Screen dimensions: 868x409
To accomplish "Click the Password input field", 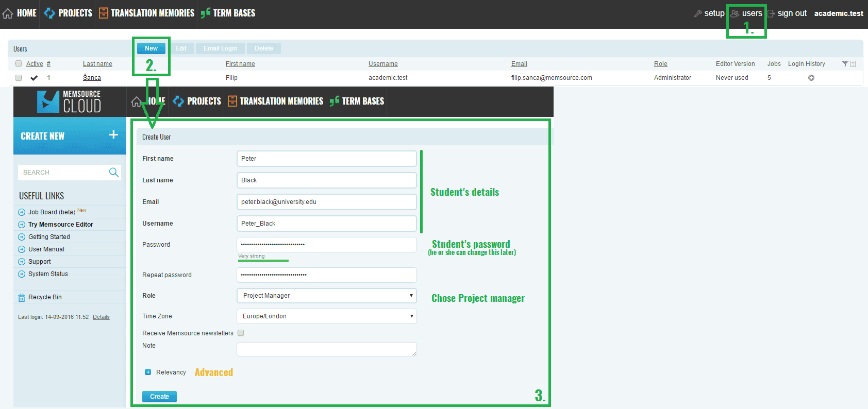I will coord(326,245).
